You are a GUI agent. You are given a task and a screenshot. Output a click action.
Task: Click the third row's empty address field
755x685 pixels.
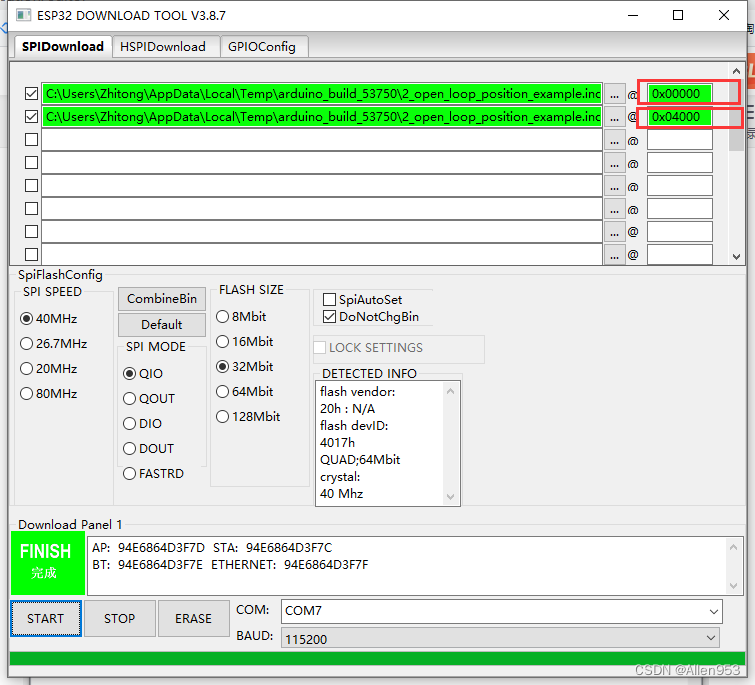point(679,140)
